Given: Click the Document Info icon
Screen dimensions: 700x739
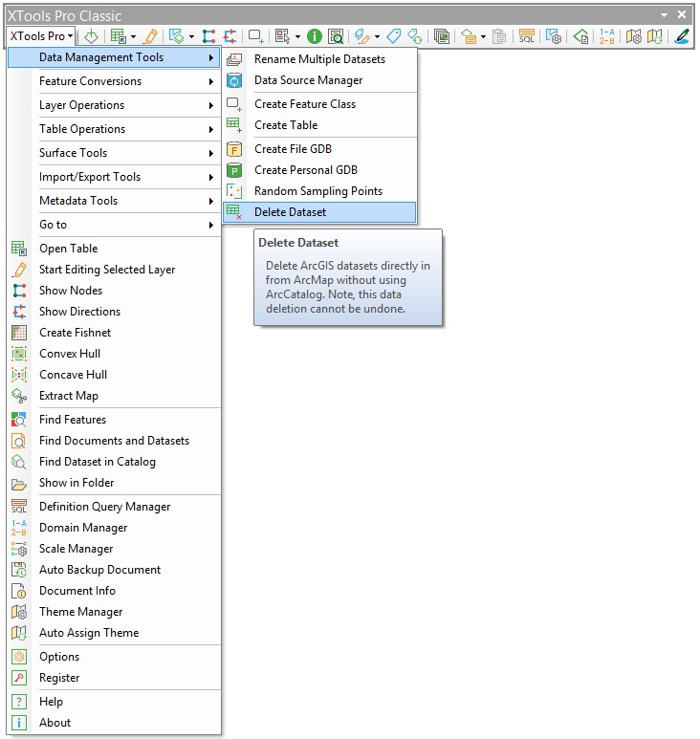Looking at the screenshot, I should (19, 591).
